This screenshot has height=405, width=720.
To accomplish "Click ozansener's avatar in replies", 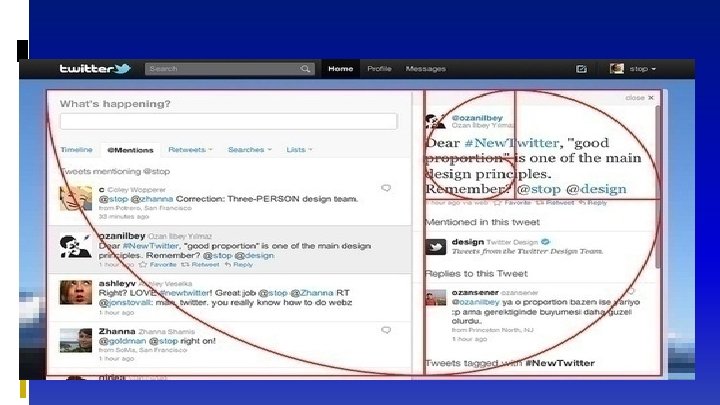I will click(435, 298).
